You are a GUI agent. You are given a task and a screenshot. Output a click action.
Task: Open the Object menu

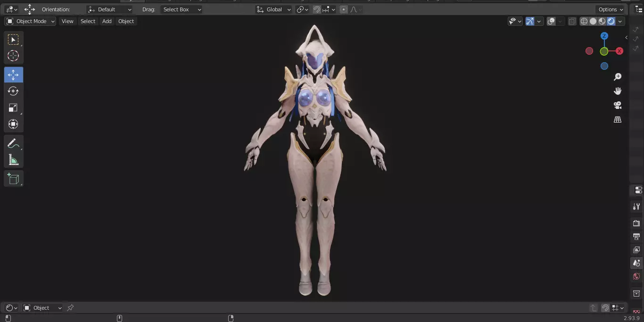(126, 21)
